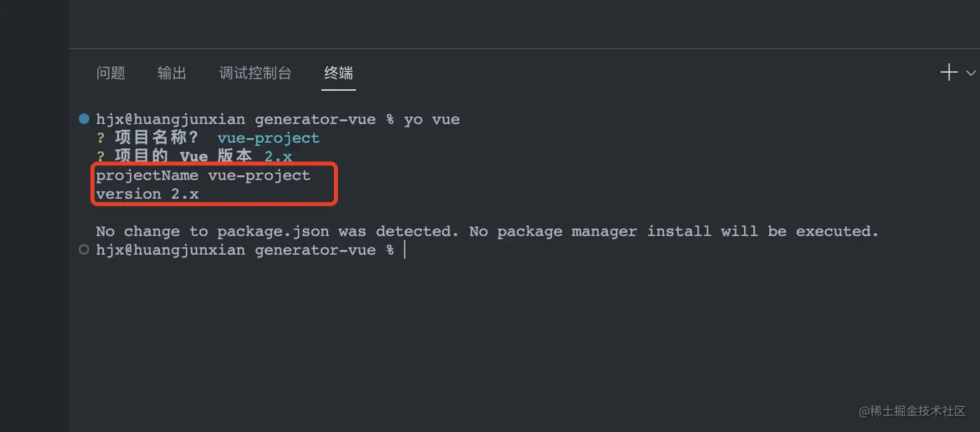Viewport: 980px width, 432px height.
Task: Click the 'projectName vue-project' output line
Action: pyautogui.click(x=203, y=175)
